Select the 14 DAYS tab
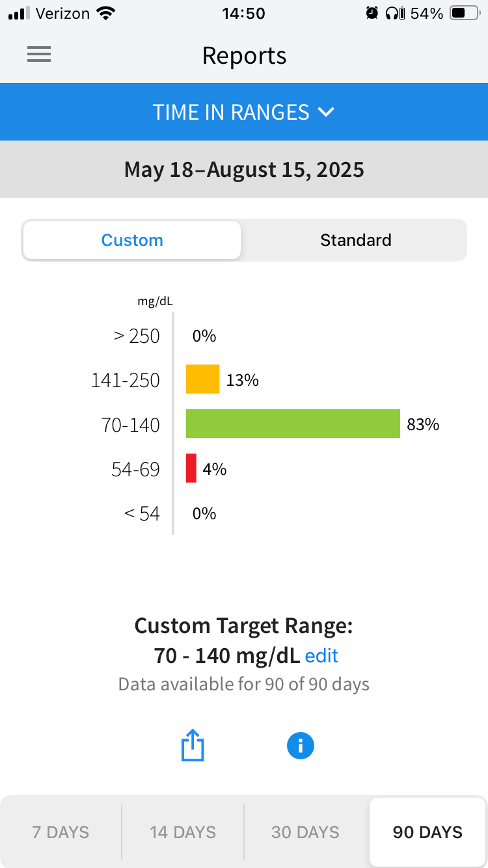This screenshot has width=488, height=868. pos(183,832)
